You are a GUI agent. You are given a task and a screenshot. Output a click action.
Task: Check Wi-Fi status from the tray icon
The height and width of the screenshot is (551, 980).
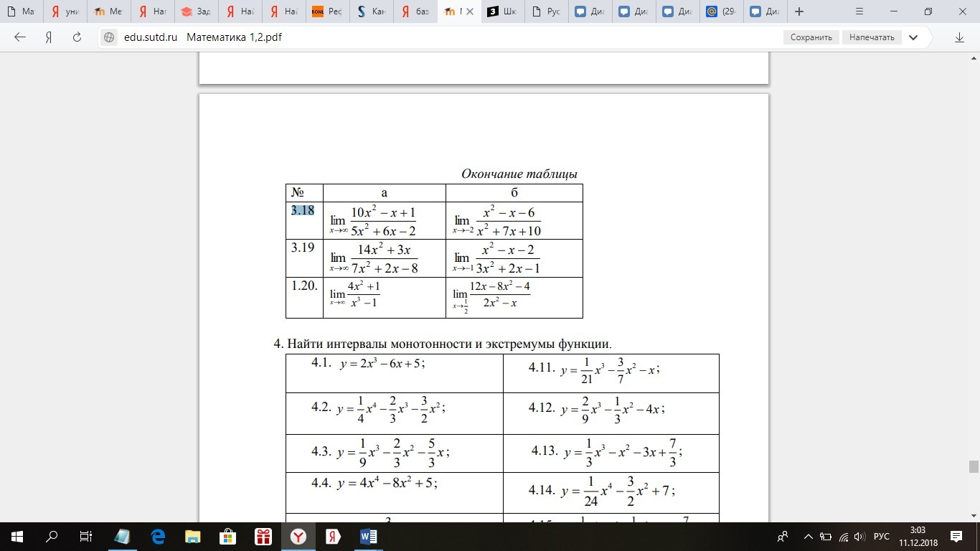tap(844, 536)
